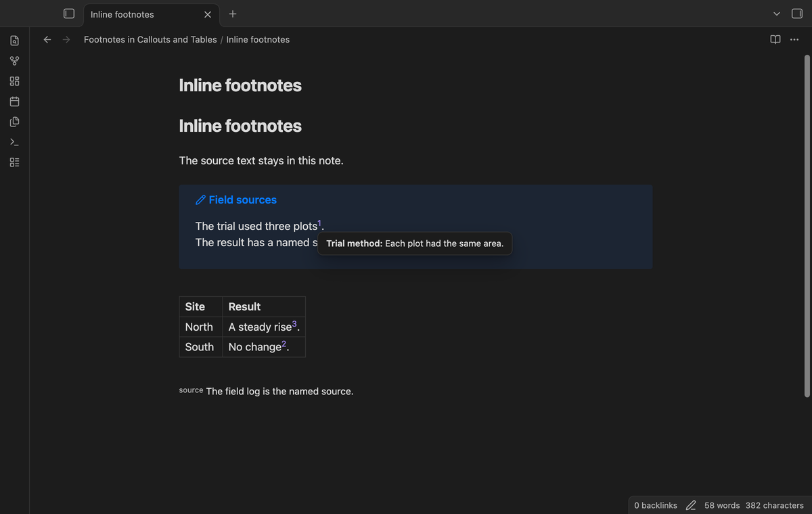Click 'The source text stays in this note.'
Image resolution: width=812 pixels, height=514 pixels.
tap(261, 161)
